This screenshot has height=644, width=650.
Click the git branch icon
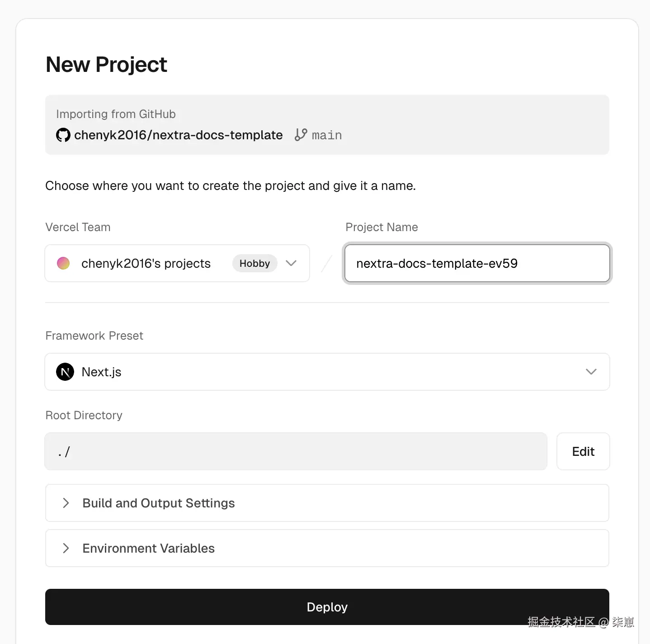coord(301,135)
